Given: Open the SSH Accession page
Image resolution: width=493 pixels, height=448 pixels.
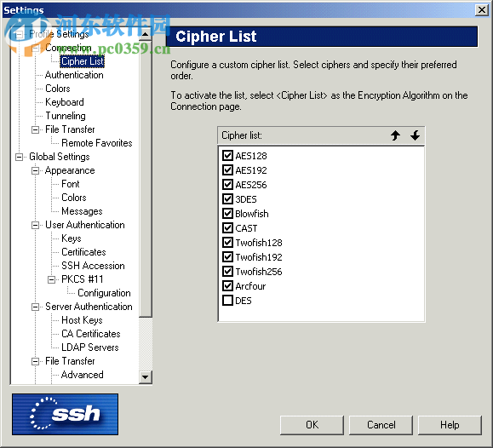Looking at the screenshot, I should 93,266.
